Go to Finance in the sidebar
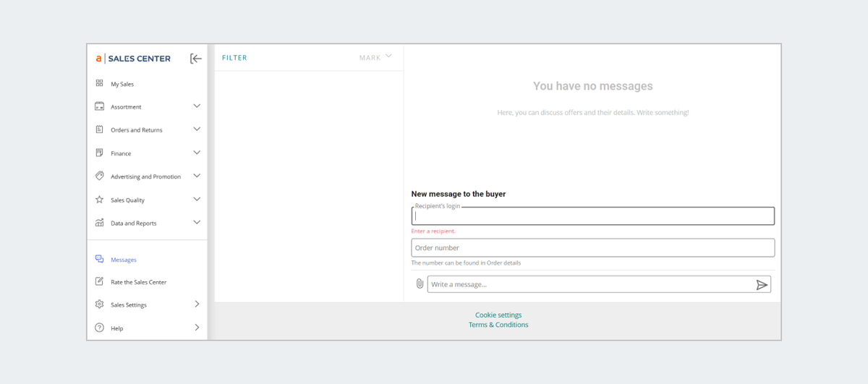868x384 pixels. 121,153
